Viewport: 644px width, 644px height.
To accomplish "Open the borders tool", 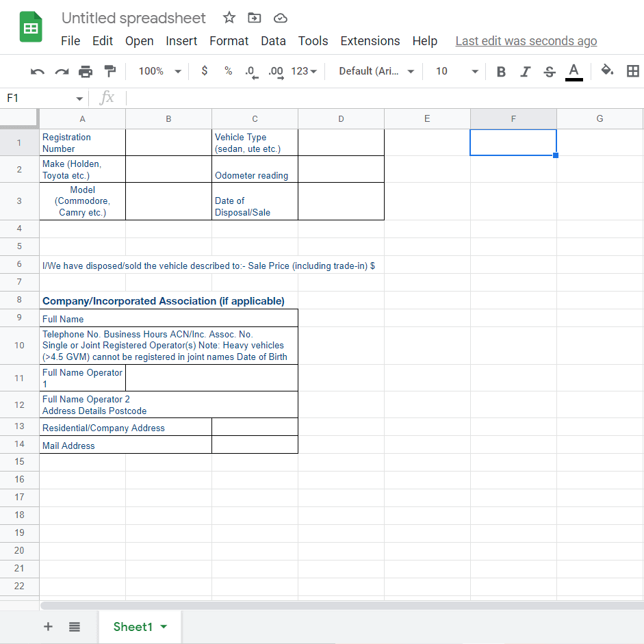I will 633,71.
